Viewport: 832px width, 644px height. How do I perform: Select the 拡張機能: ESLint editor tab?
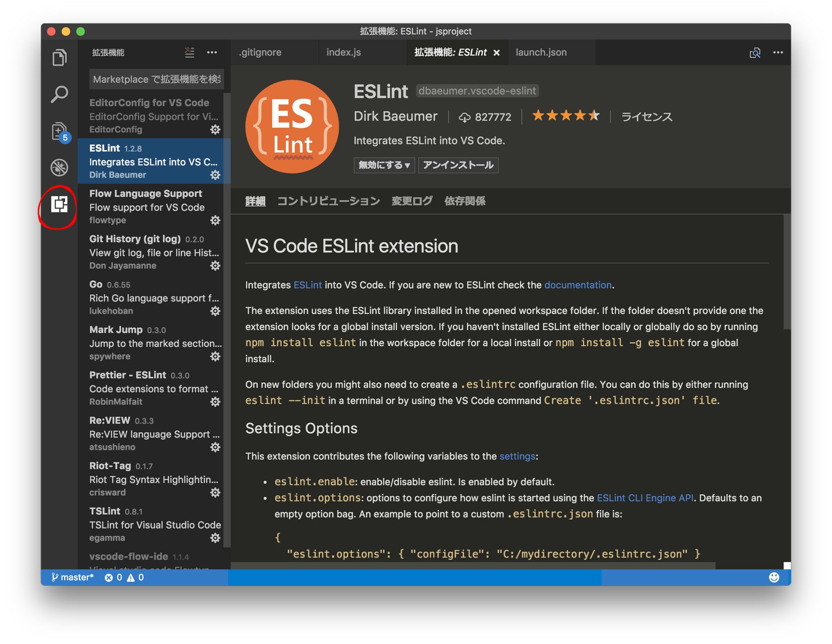[x=457, y=52]
